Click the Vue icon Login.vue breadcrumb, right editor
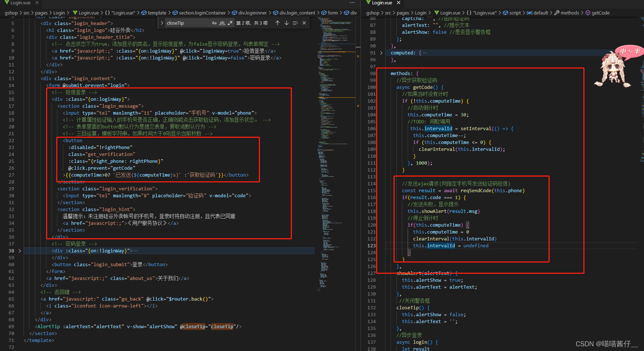Screen dimensions: 644x351 click(448, 13)
